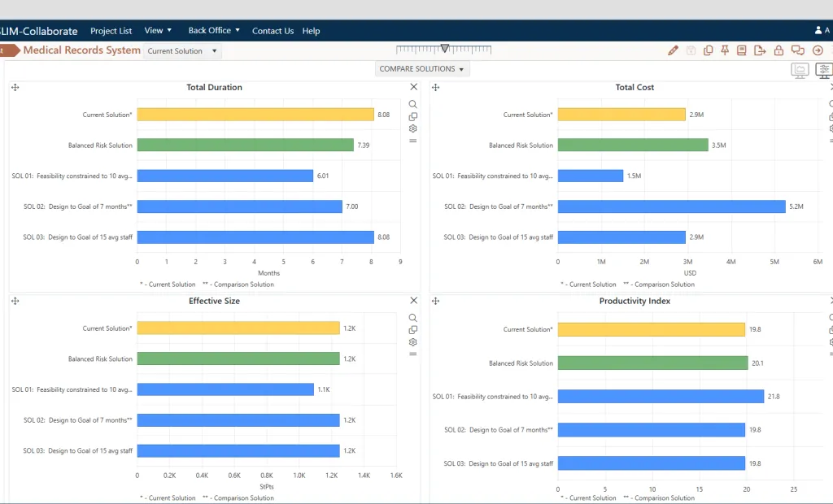
Task: Open the book log icon in toolbar
Action: (x=742, y=50)
